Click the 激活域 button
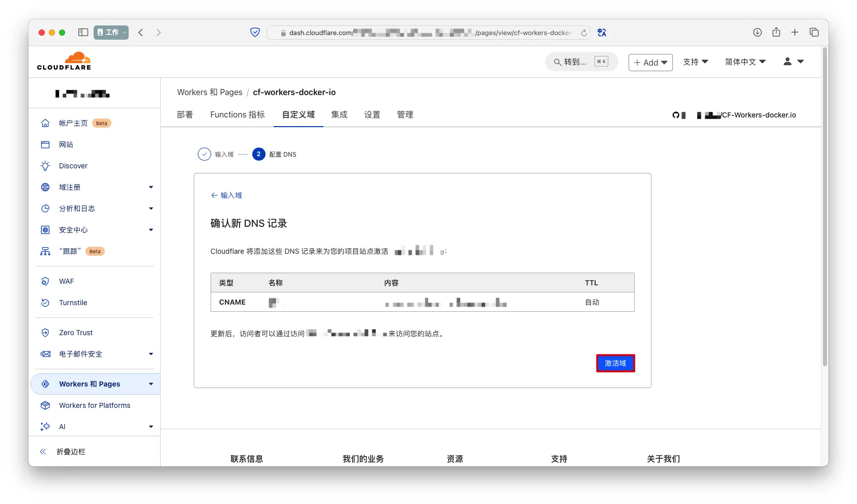857x504 pixels. (x=615, y=363)
